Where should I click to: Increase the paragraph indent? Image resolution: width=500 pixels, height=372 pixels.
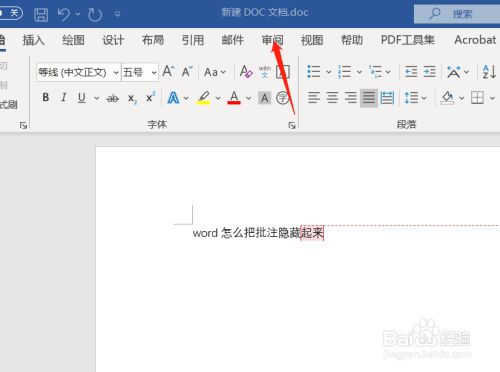pos(429,72)
